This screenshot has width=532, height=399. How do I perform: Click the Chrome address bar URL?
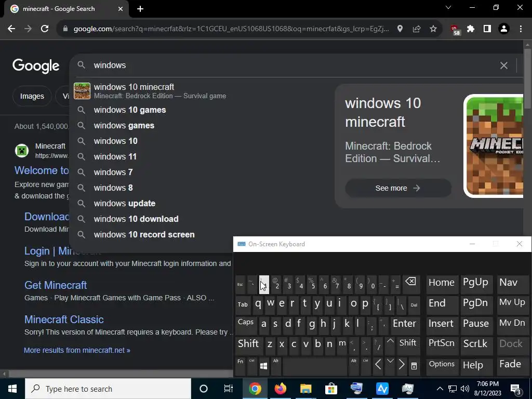click(231, 29)
